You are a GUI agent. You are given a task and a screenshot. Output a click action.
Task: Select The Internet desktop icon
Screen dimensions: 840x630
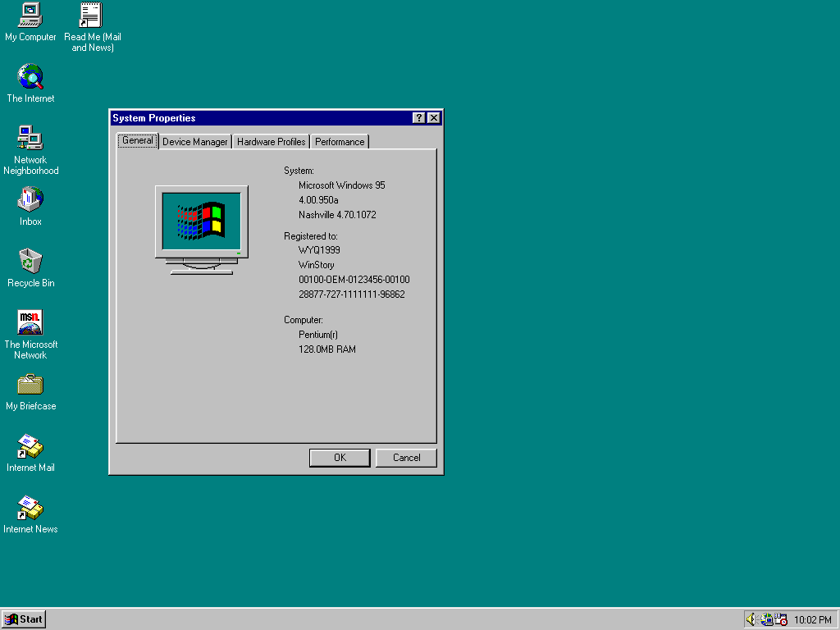click(x=30, y=78)
